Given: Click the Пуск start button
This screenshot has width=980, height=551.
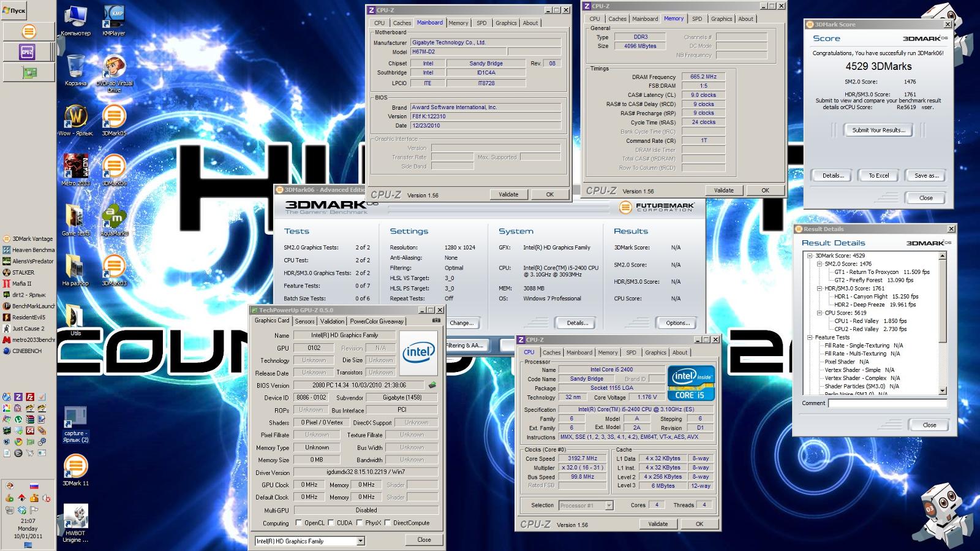Looking at the screenshot, I should point(14,10).
